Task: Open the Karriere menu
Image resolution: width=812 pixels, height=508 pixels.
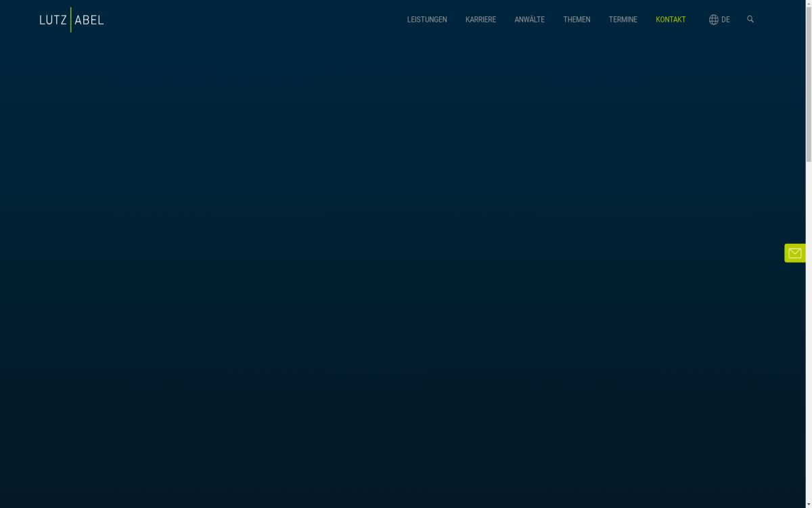Action: [480, 20]
